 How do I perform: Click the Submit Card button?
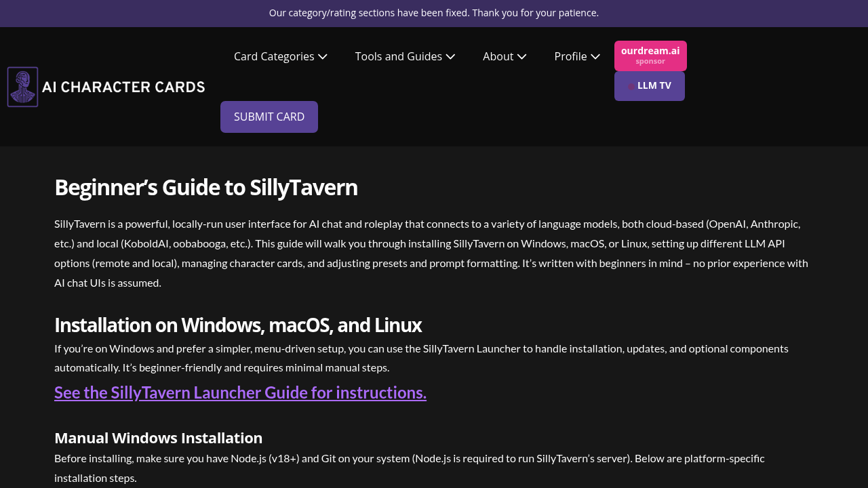point(269,117)
